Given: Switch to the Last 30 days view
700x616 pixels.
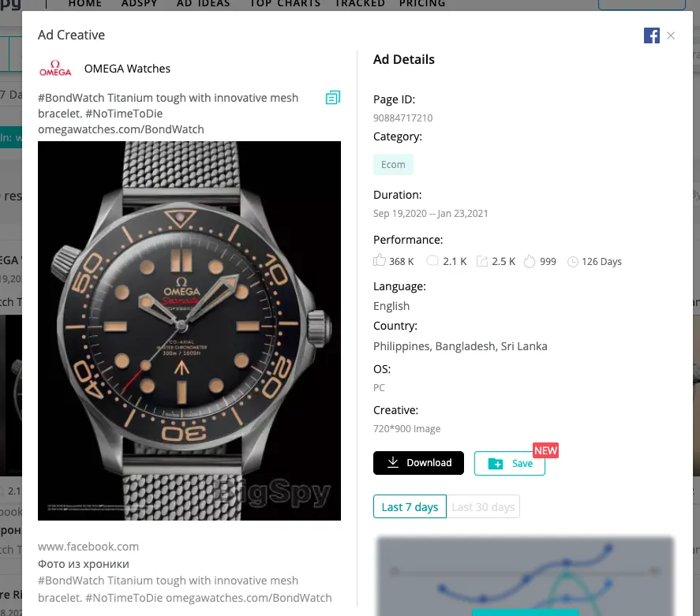Looking at the screenshot, I should (x=483, y=506).
